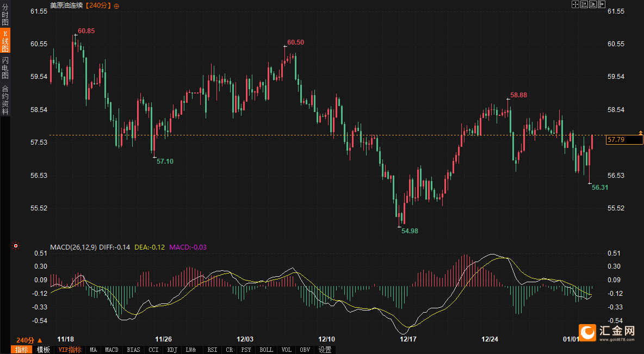The height and width of the screenshot is (354, 644).
Task: Switch on the RSI indicator
Action: point(212,350)
